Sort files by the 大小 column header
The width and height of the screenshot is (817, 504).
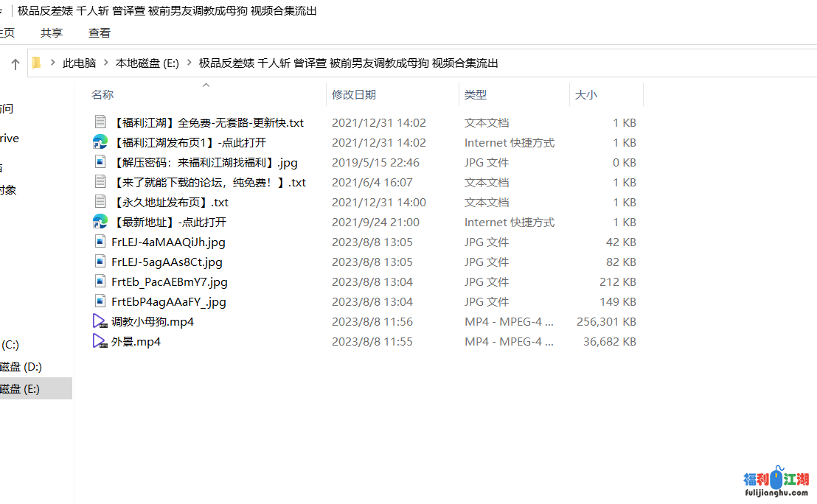(586, 94)
